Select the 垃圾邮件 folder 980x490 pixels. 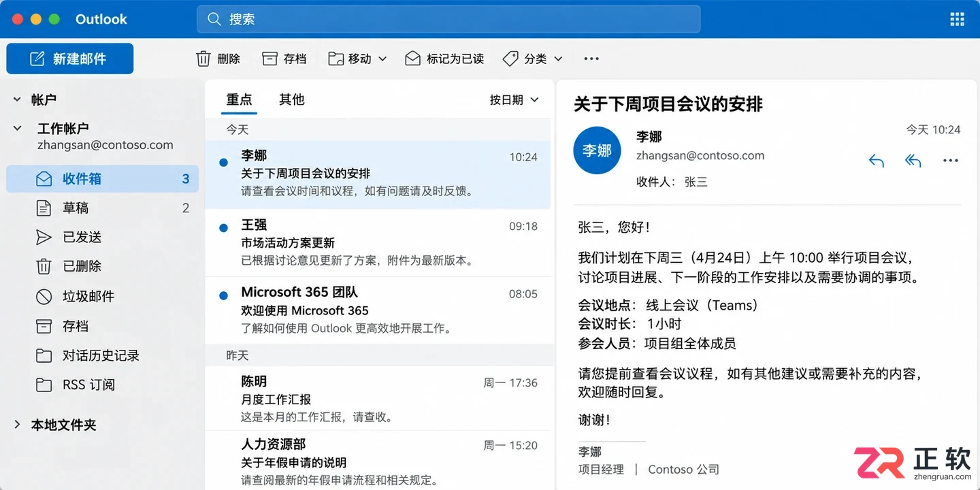(102, 296)
